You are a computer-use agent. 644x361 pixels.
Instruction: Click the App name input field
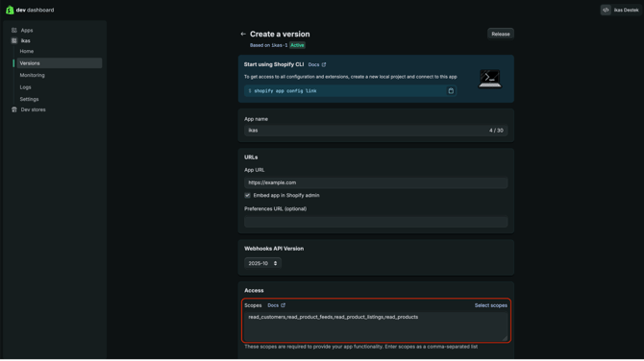click(x=376, y=131)
